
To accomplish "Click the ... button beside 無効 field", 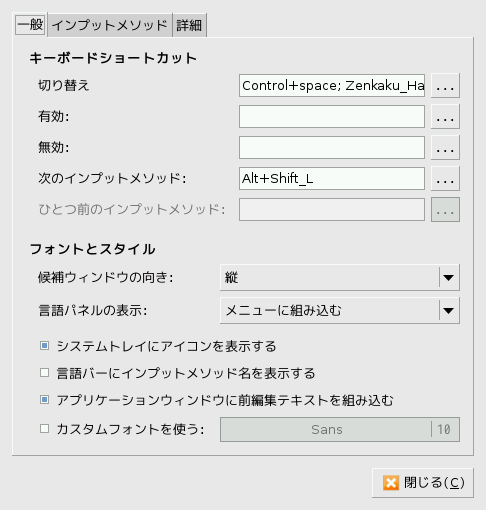I will click(445, 148).
